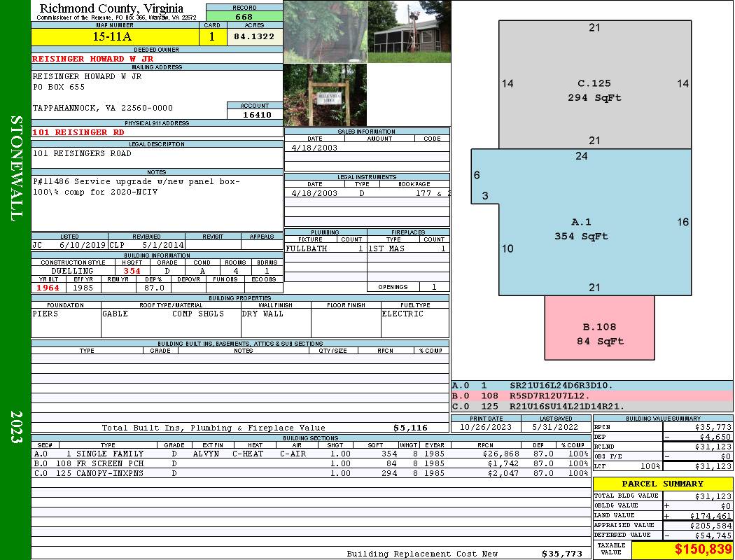Screen dimensions: 735x560
Task: Open the Belle Vista Lodge sign photo
Action: click(325, 94)
